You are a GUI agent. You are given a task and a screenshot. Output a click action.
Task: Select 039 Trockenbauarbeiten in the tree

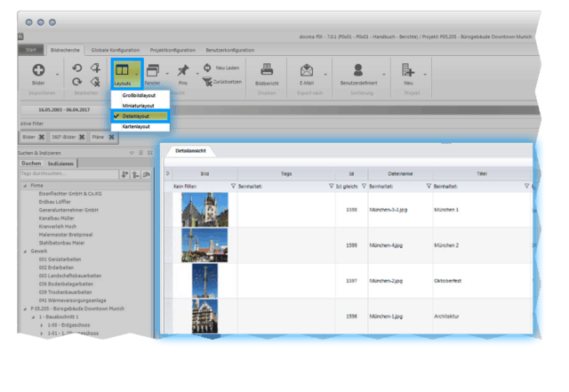click(65, 292)
